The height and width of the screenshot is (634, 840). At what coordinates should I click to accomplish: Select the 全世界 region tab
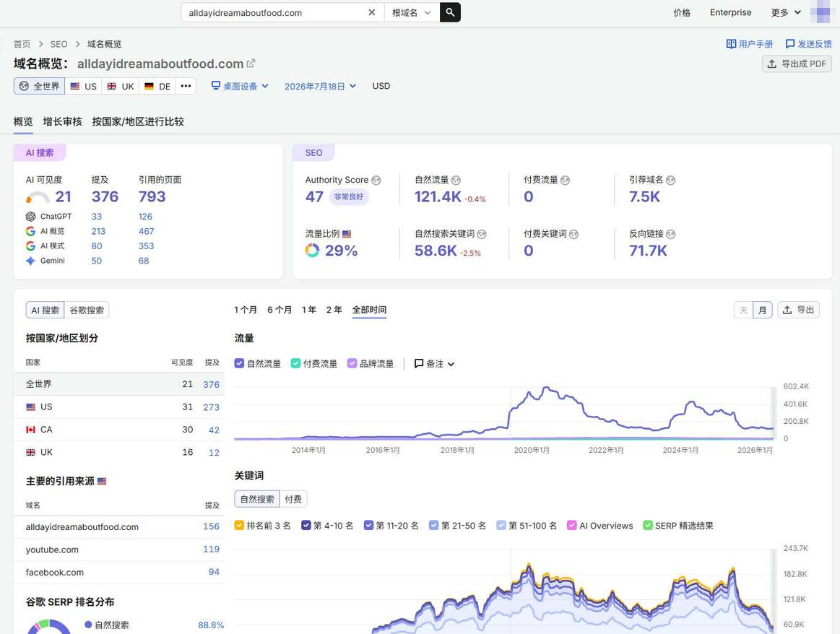(39, 86)
